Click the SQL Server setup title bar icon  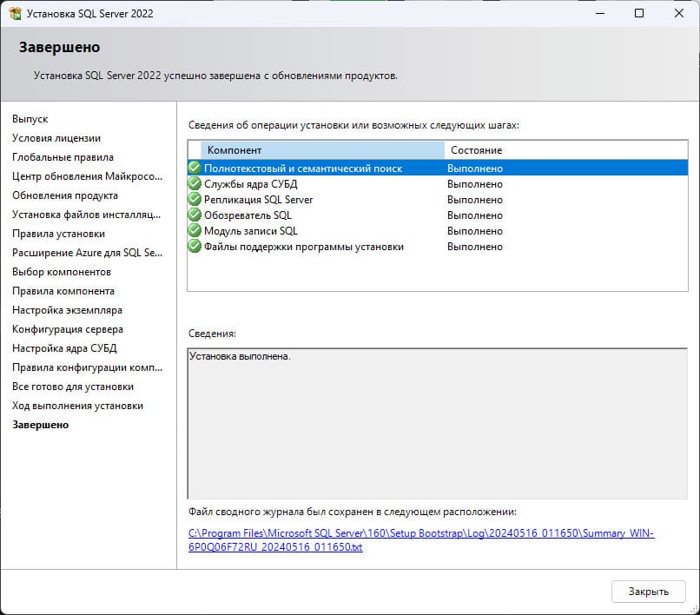coord(15,13)
